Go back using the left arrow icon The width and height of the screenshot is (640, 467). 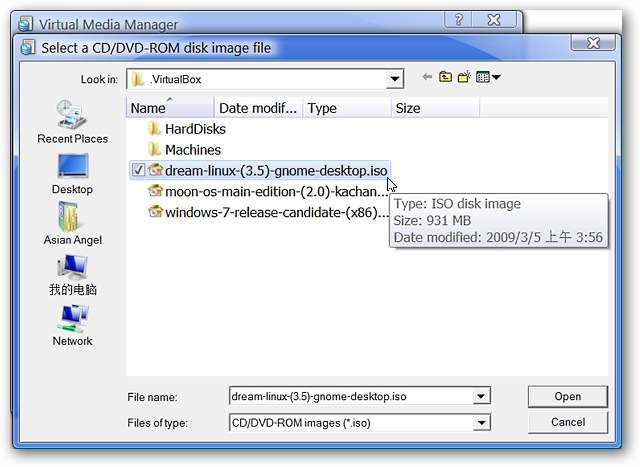pos(427,77)
